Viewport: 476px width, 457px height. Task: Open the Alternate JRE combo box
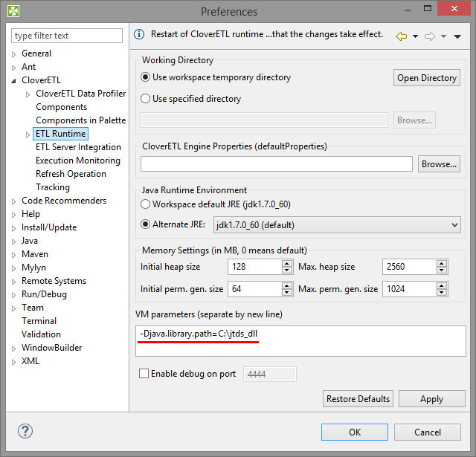tap(337, 224)
